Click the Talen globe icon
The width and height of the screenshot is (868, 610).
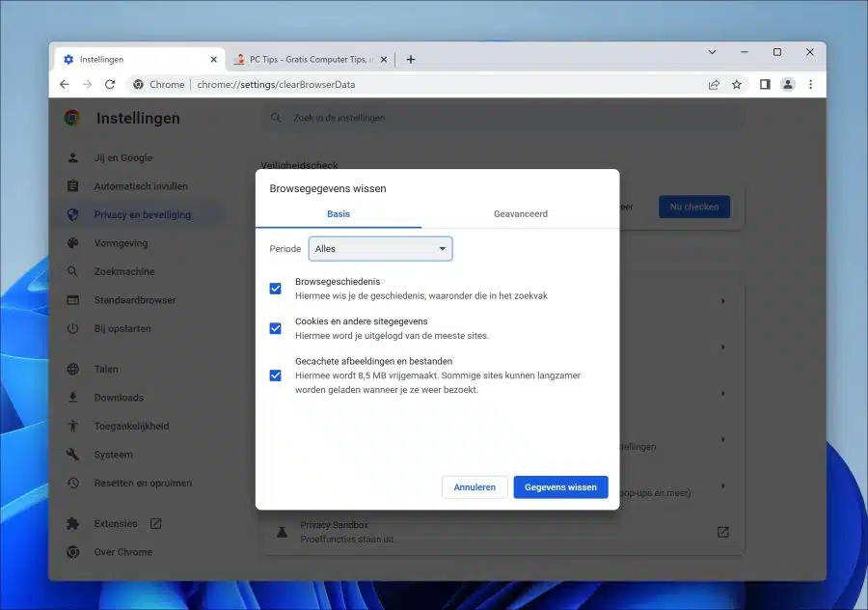(72, 369)
